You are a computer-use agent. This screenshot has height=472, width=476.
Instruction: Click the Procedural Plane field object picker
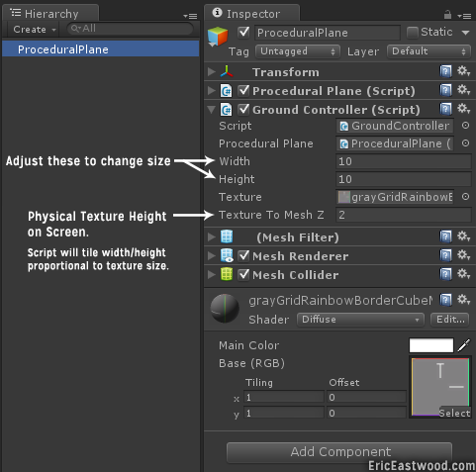tap(465, 143)
